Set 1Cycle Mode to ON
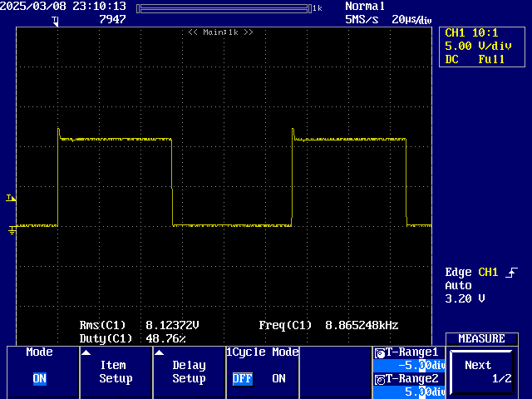The width and height of the screenshot is (532, 399). [278, 378]
